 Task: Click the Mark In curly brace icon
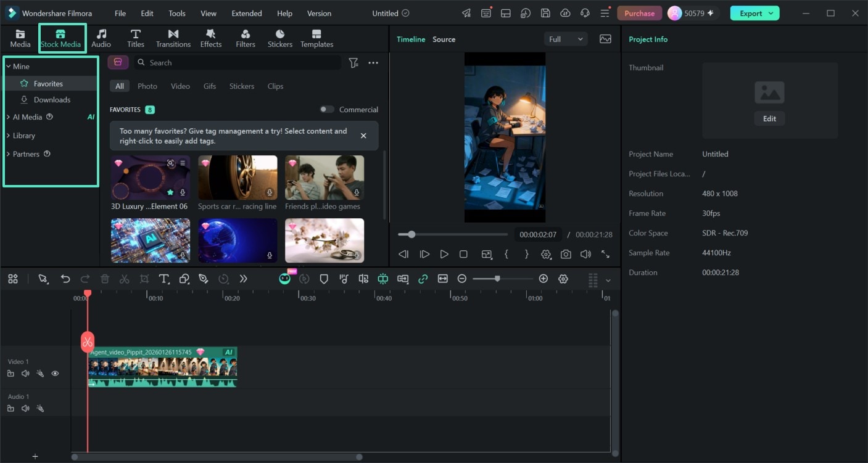click(x=506, y=254)
